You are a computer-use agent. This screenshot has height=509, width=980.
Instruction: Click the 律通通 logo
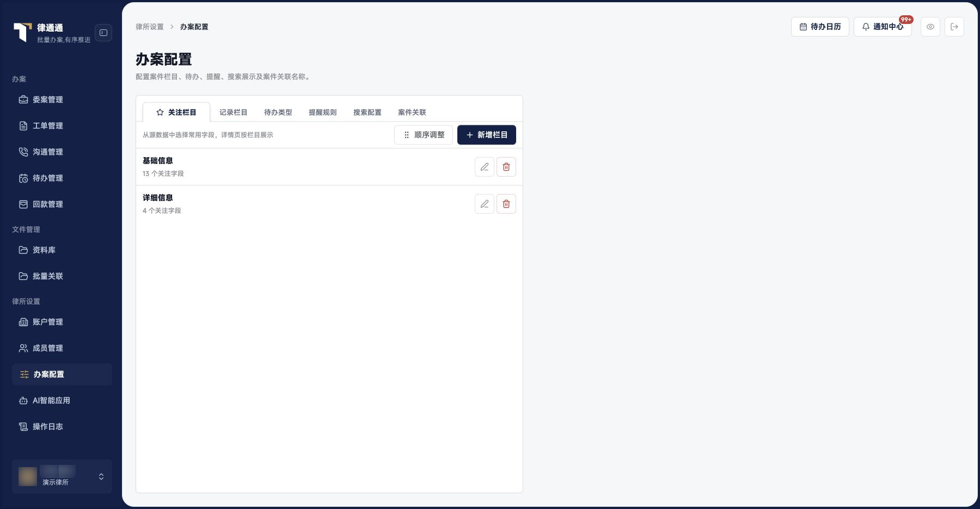[22, 32]
